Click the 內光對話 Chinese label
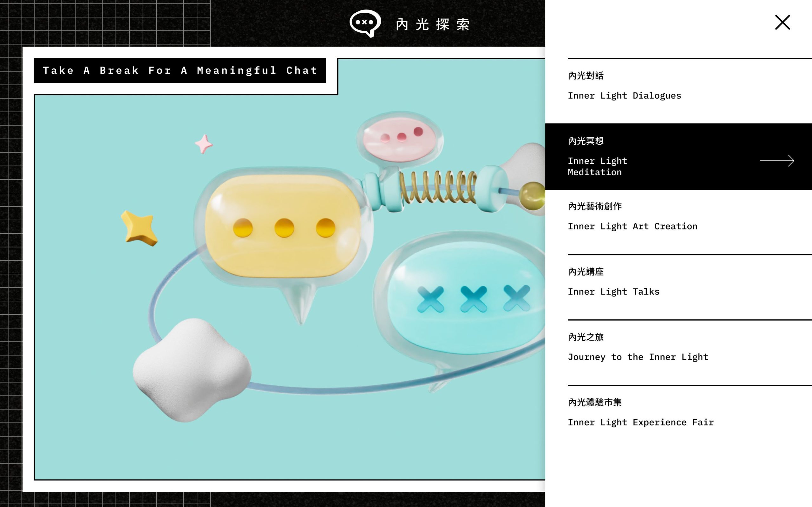Viewport: 812px width, 507px height. tap(586, 76)
